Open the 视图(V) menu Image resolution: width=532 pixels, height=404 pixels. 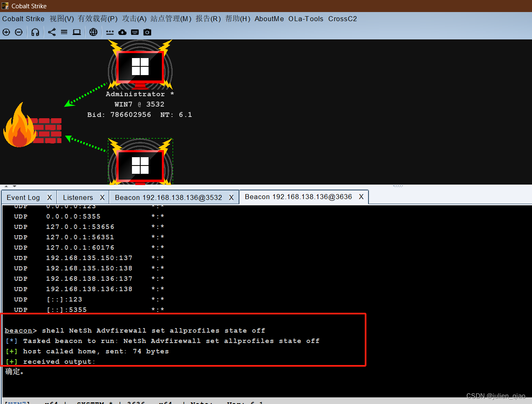(x=62, y=19)
